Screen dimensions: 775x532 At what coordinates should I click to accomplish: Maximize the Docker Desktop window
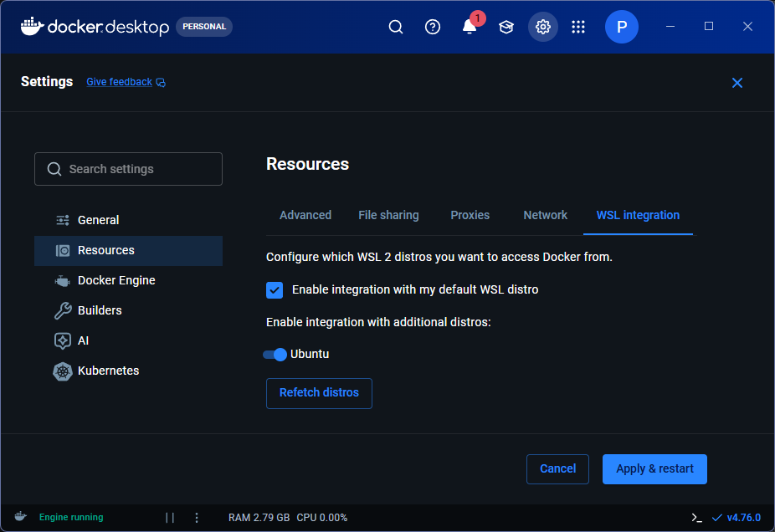click(x=709, y=26)
